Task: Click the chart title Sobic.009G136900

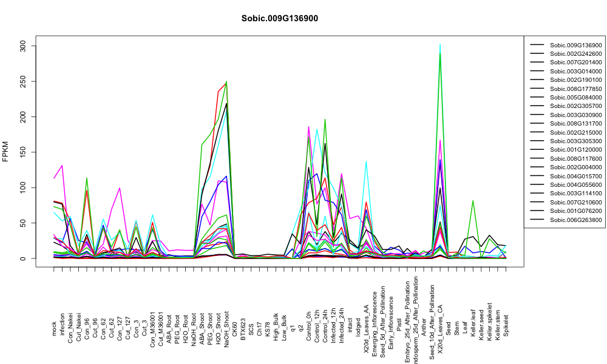Action: tap(279, 18)
